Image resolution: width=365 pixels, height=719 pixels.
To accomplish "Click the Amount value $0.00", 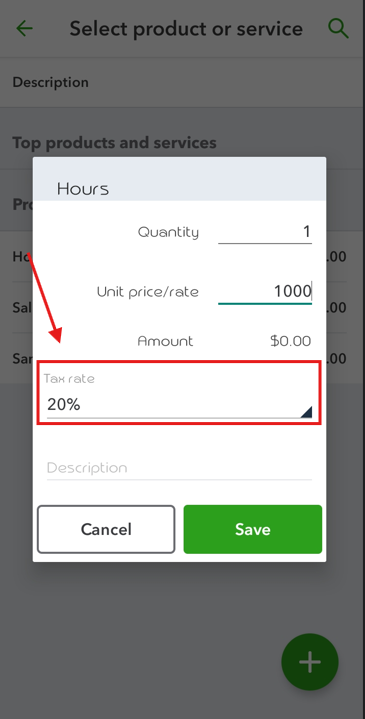I will point(291,341).
